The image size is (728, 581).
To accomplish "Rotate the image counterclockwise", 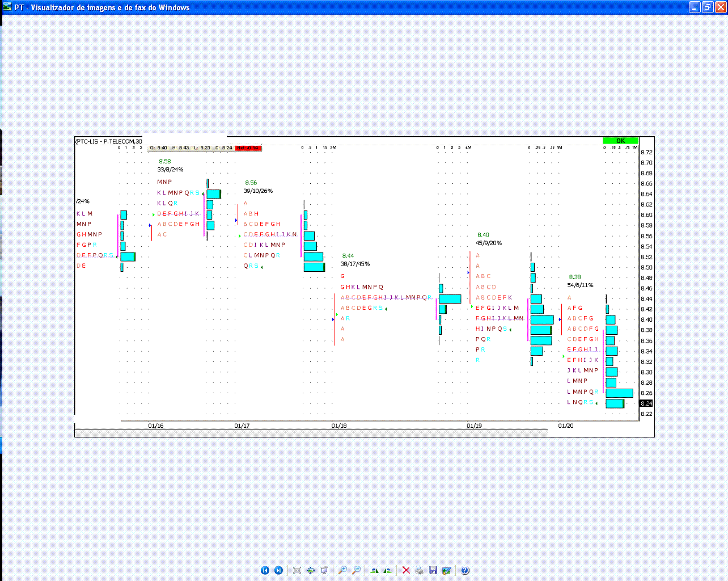I will 388,570.
